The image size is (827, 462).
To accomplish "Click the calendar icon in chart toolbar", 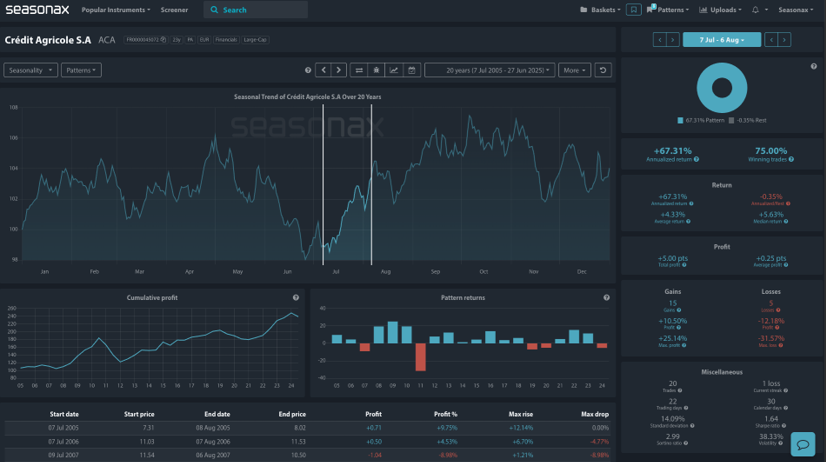I will [x=411, y=70].
